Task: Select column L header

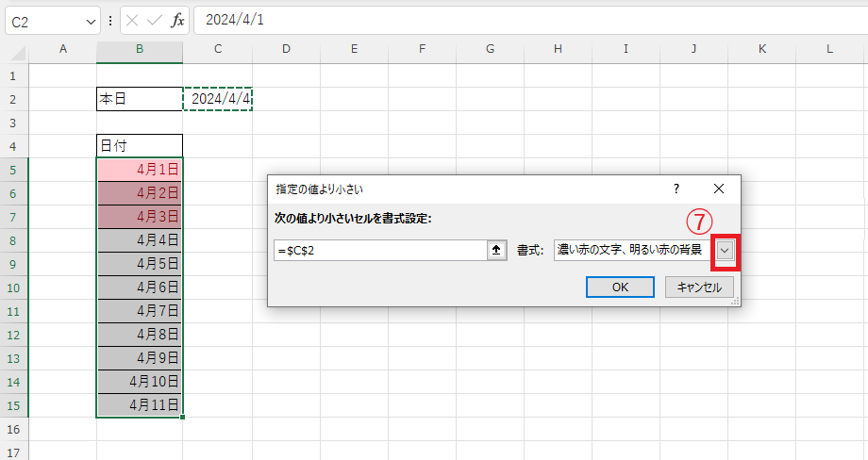Action: tap(829, 49)
